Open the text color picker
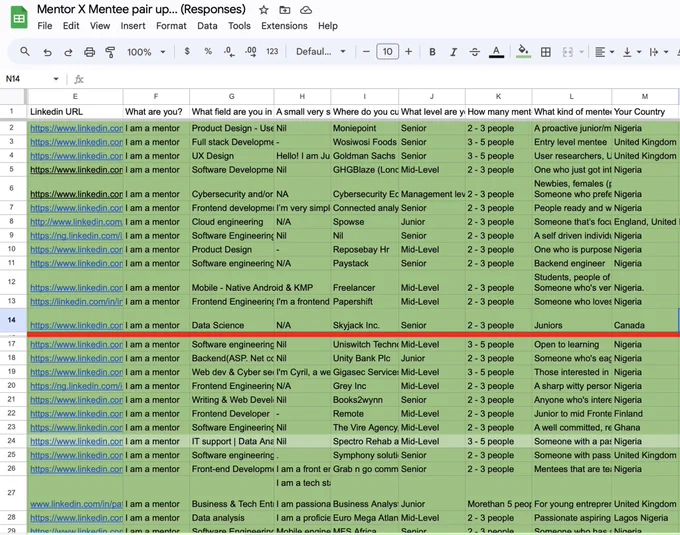The width and height of the screenshot is (680, 535). coord(496,52)
